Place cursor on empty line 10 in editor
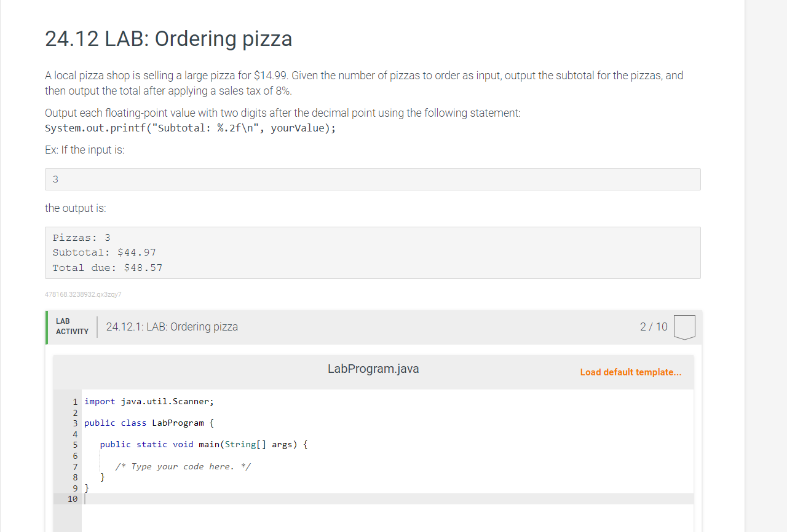This screenshot has width=787, height=532. pyautogui.click(x=387, y=499)
